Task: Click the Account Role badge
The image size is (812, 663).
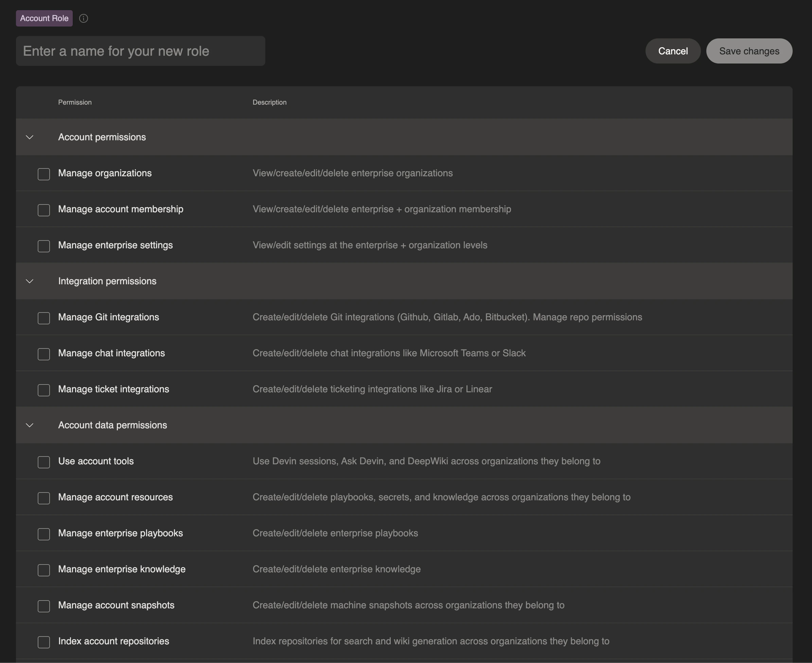Action: [x=44, y=18]
